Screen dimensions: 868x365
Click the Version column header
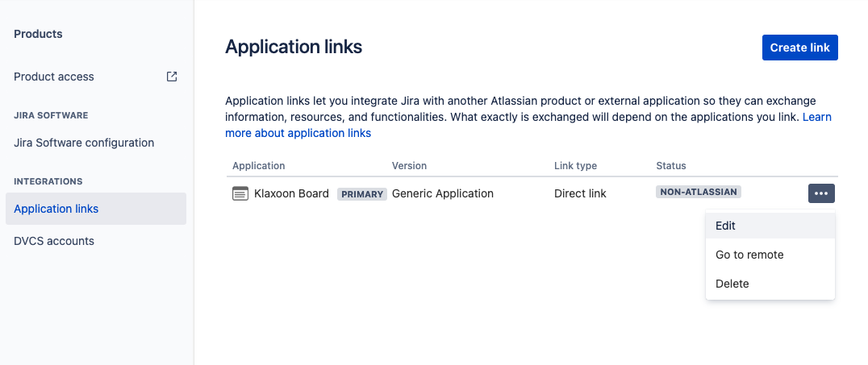point(409,166)
